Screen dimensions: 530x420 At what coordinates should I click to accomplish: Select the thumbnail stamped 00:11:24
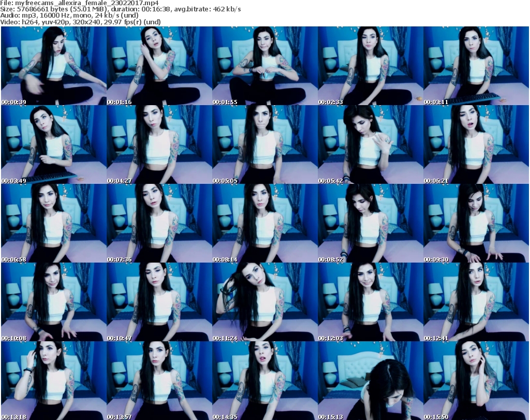265,302
